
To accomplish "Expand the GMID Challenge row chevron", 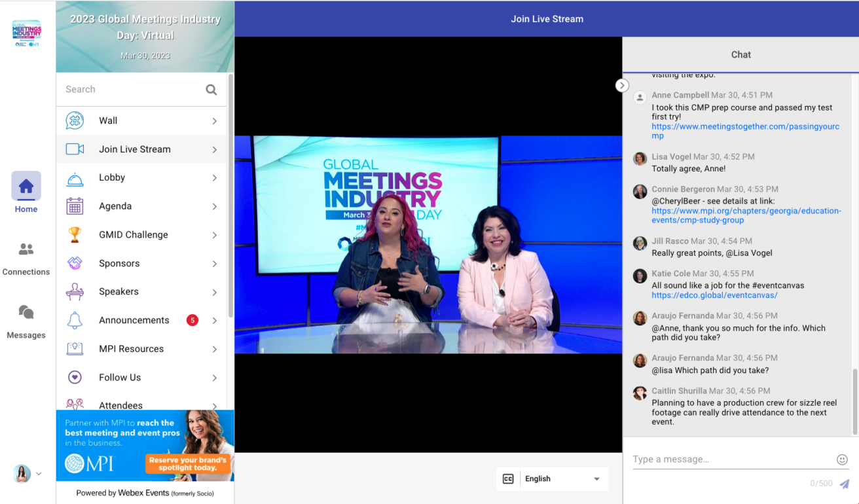I will click(214, 235).
